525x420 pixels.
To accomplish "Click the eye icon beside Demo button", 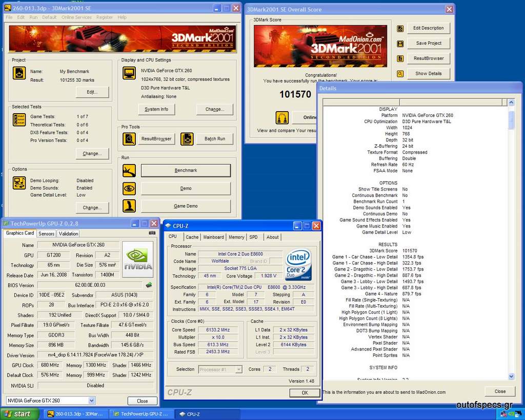I will point(129,188).
